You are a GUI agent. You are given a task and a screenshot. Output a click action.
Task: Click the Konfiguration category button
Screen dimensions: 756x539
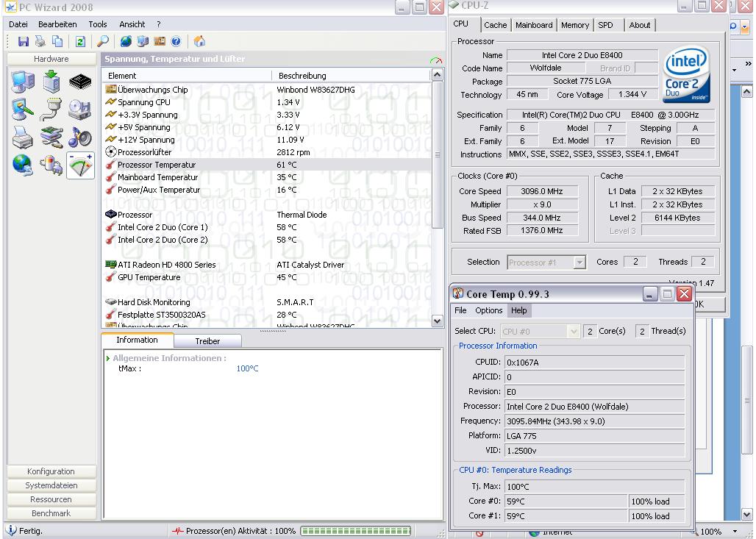coord(51,471)
